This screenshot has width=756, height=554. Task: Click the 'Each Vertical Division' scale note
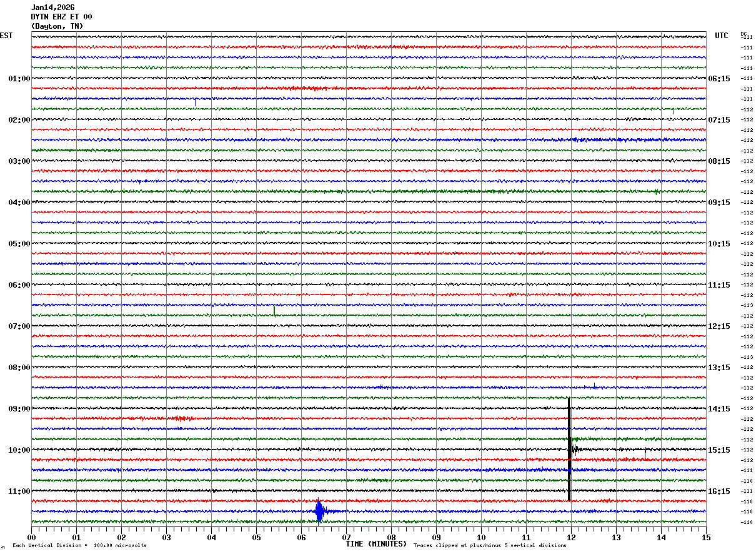[79, 545]
